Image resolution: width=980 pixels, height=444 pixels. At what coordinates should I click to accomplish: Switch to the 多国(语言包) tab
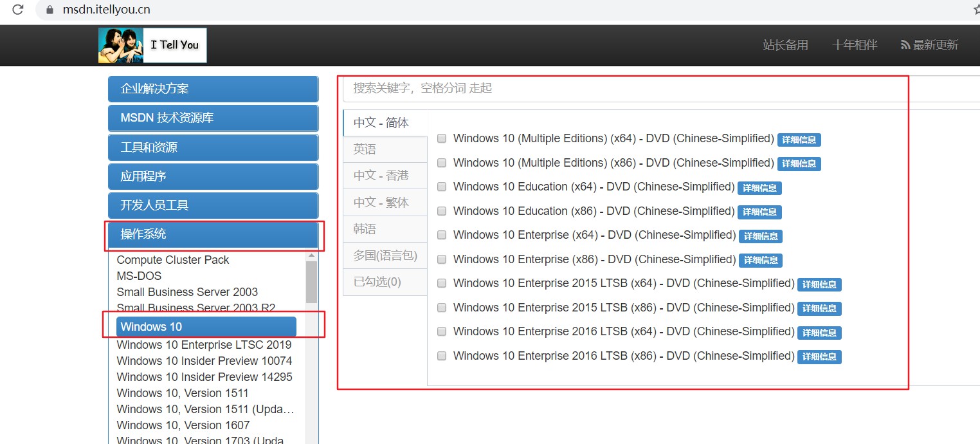[385, 255]
